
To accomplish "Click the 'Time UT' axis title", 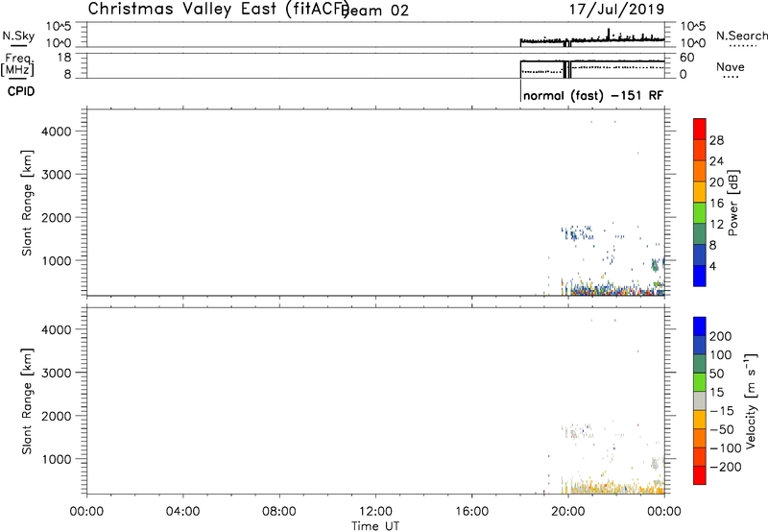I will click(x=375, y=526).
